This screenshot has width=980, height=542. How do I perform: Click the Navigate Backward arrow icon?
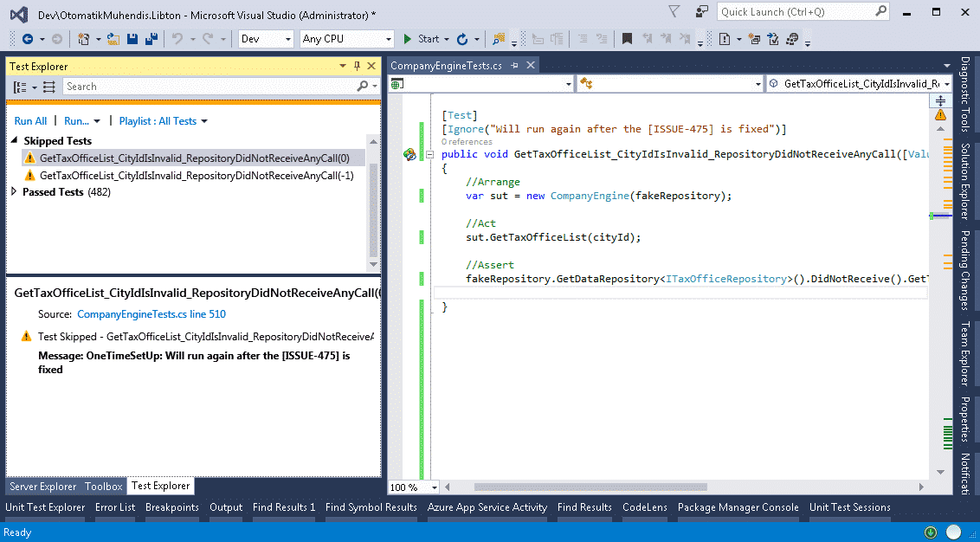tap(28, 39)
